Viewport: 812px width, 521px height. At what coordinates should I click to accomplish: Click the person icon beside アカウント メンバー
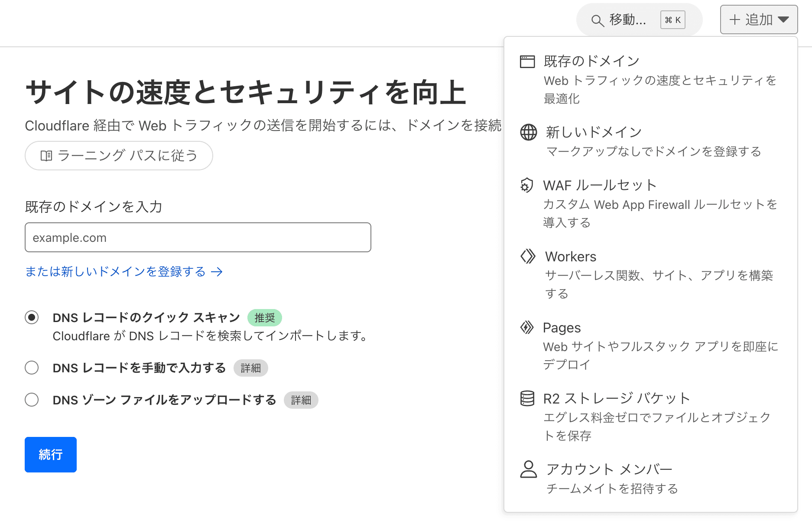[528, 469]
